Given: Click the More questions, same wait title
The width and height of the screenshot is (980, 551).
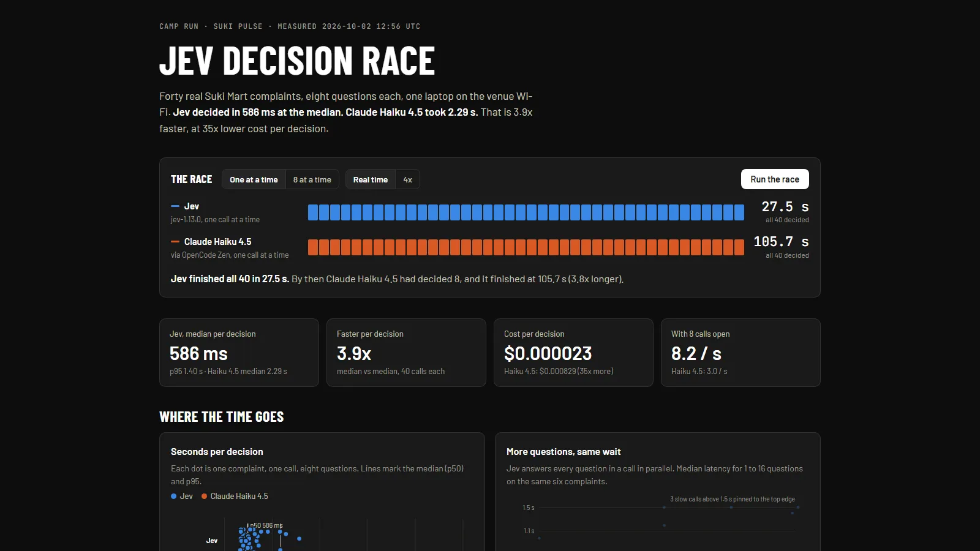Looking at the screenshot, I should pyautogui.click(x=563, y=452).
